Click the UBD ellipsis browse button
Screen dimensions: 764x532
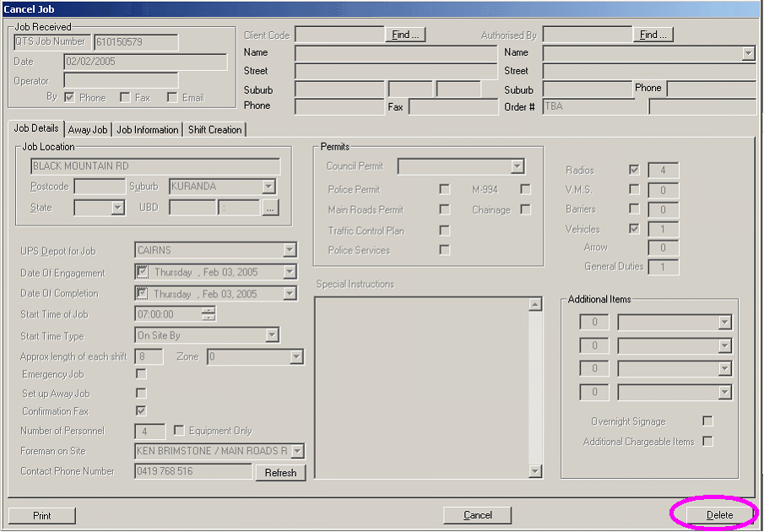point(269,208)
